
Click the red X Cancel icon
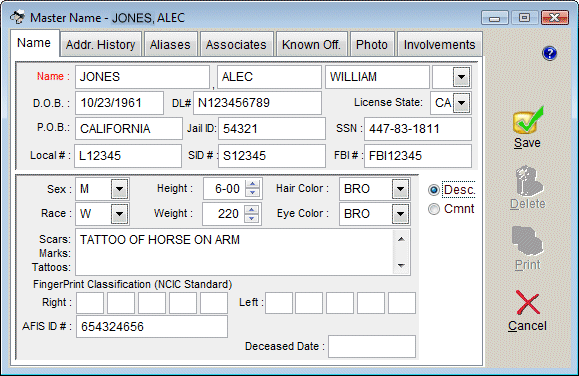click(x=528, y=302)
